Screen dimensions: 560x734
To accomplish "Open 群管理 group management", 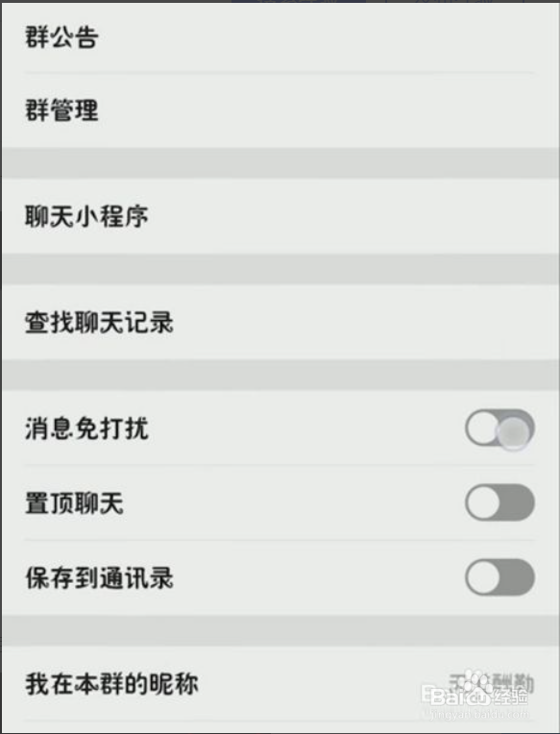I will (x=280, y=110).
